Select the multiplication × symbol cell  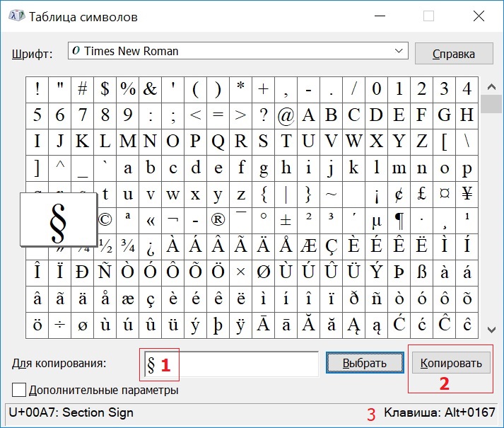[x=241, y=273]
